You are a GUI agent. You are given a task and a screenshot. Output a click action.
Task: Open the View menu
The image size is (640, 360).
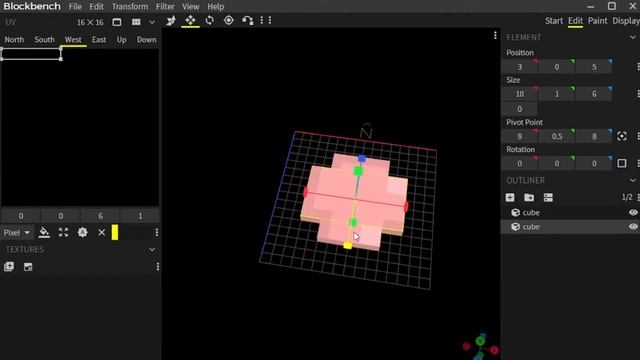pos(191,7)
